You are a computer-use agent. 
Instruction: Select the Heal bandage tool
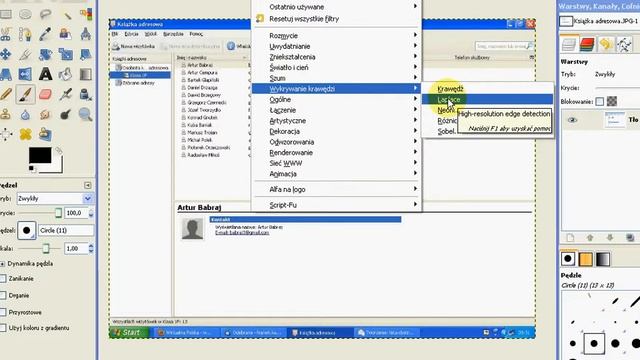pyautogui.click(x=25, y=134)
